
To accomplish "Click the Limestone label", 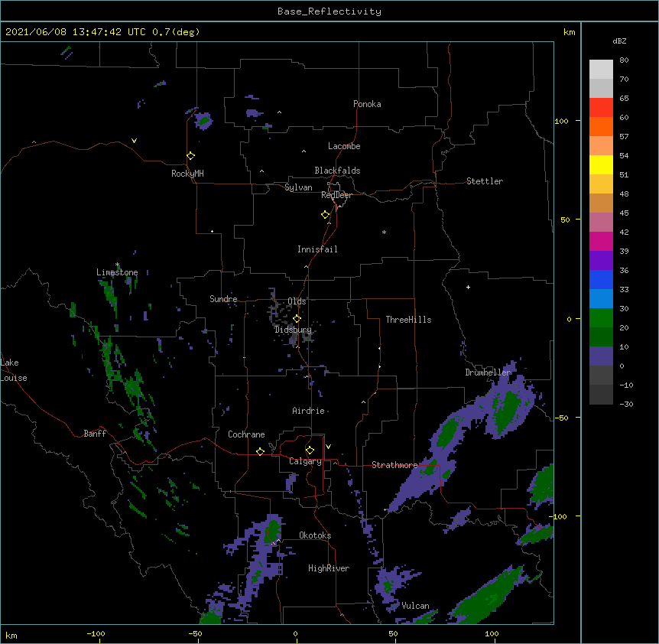I will tap(117, 272).
